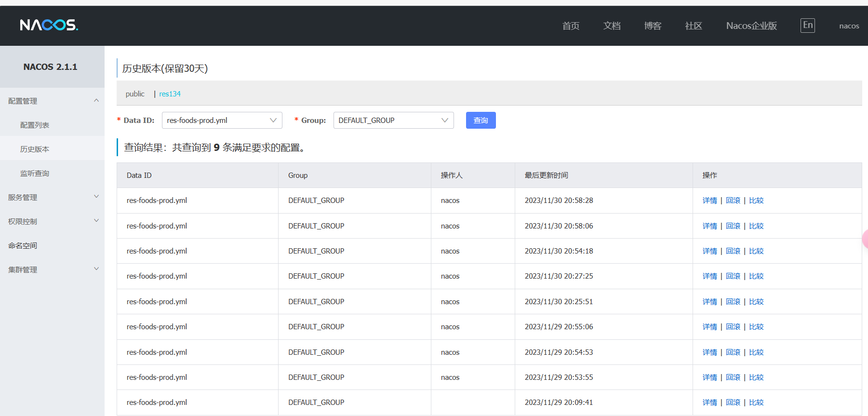The width and height of the screenshot is (868, 416).
Task: Open Nacos企业版 in top navigation
Action: pos(751,26)
